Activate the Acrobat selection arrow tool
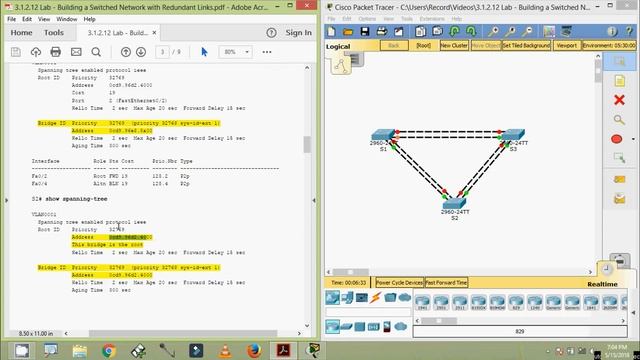This screenshot has width=640, height=360. 204,52
